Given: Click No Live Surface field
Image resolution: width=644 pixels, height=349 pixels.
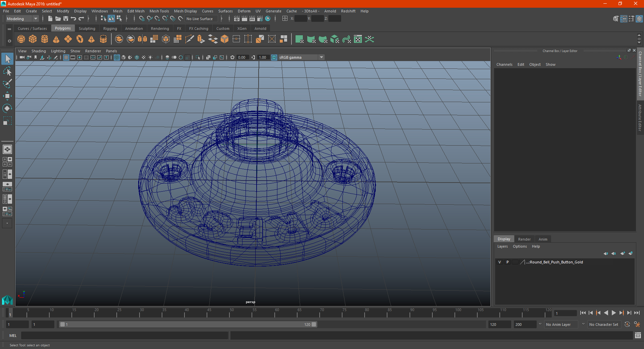Looking at the screenshot, I should tap(201, 19).
